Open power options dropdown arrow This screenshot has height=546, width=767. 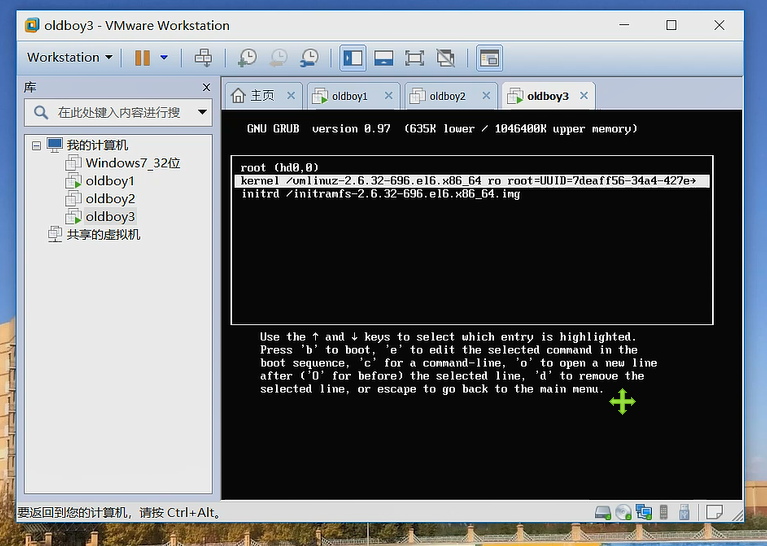pos(164,58)
